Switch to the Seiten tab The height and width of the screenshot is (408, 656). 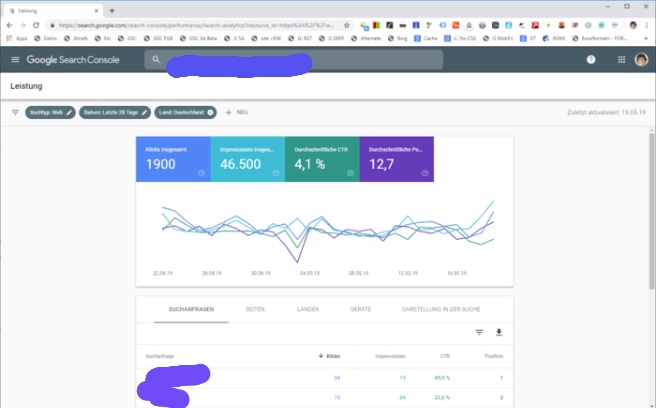pos(255,310)
